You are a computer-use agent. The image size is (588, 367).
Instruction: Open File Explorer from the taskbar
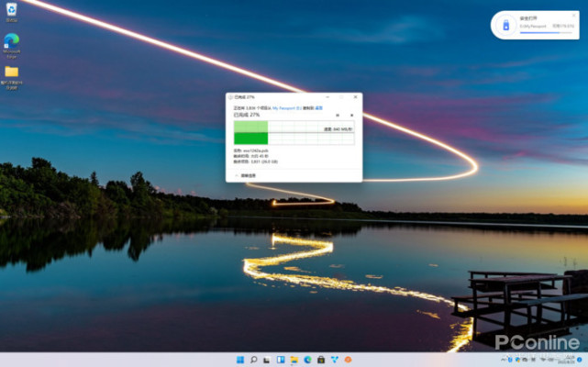point(294,360)
